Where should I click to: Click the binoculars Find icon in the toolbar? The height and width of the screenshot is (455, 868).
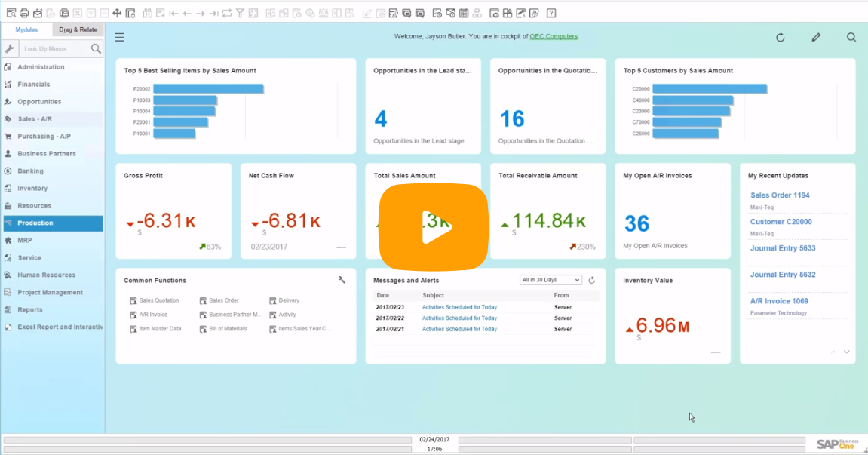(147, 14)
